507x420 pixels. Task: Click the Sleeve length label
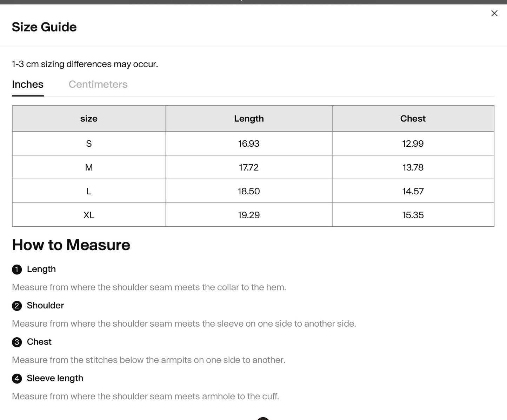pos(55,378)
